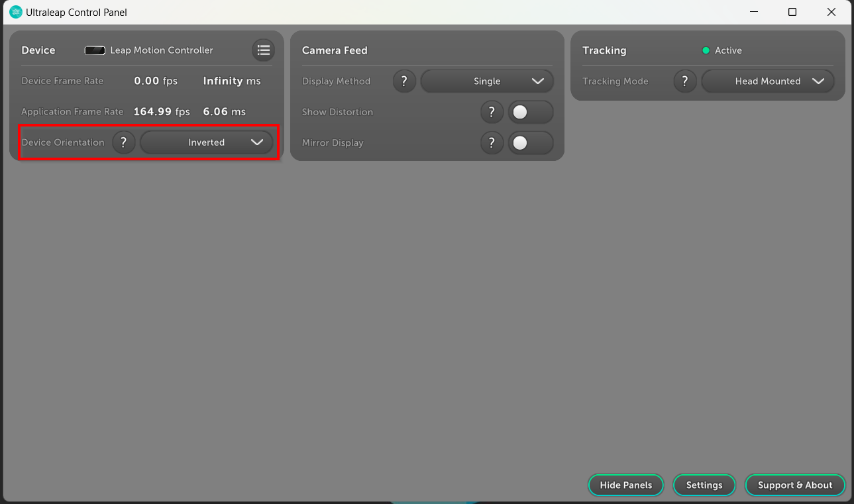The image size is (854, 504).
Task: Open the Display Method Single dropdown
Action: pos(487,81)
